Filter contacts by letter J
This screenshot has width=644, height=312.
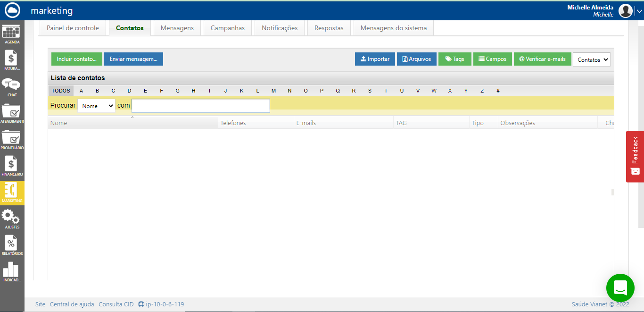[x=226, y=91]
